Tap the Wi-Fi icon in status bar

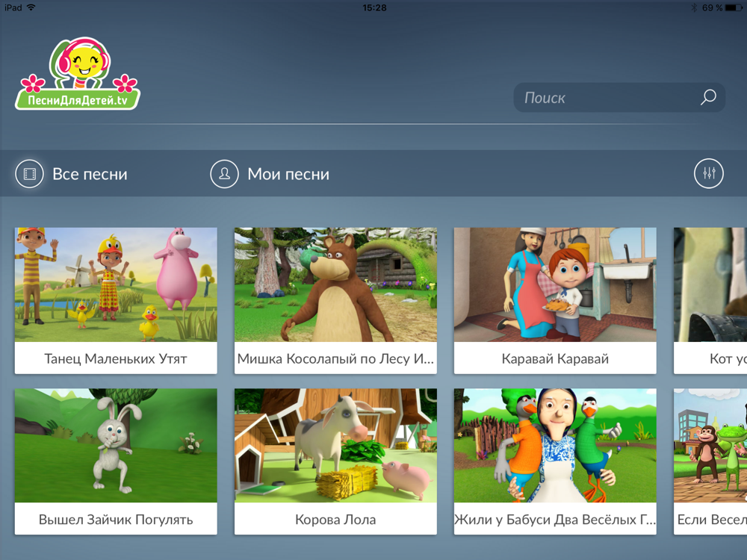31,7
